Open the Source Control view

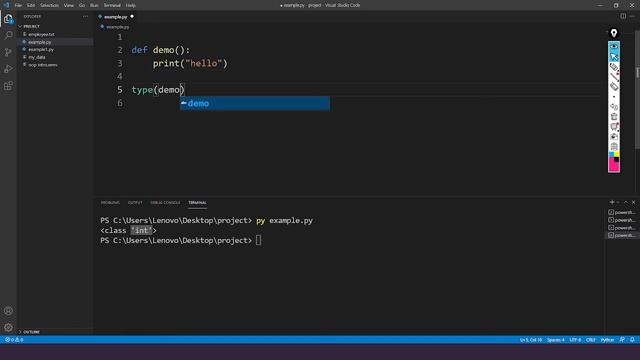(x=8, y=52)
